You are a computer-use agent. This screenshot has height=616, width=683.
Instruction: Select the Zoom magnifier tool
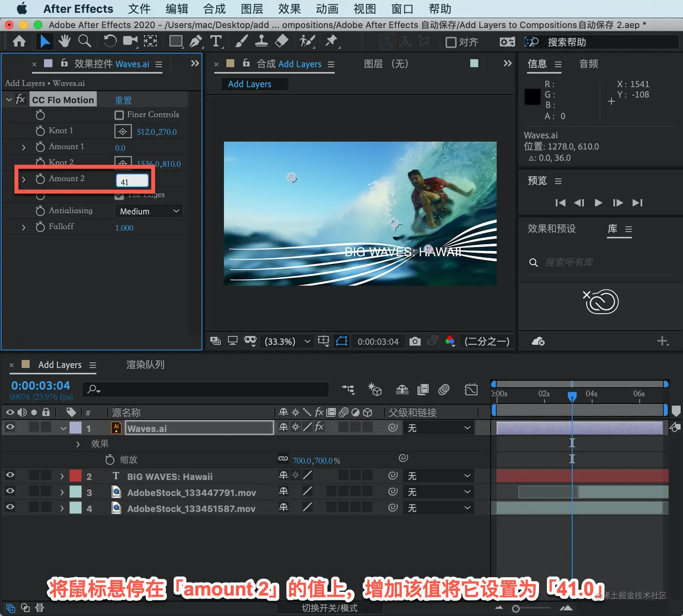[x=84, y=41]
